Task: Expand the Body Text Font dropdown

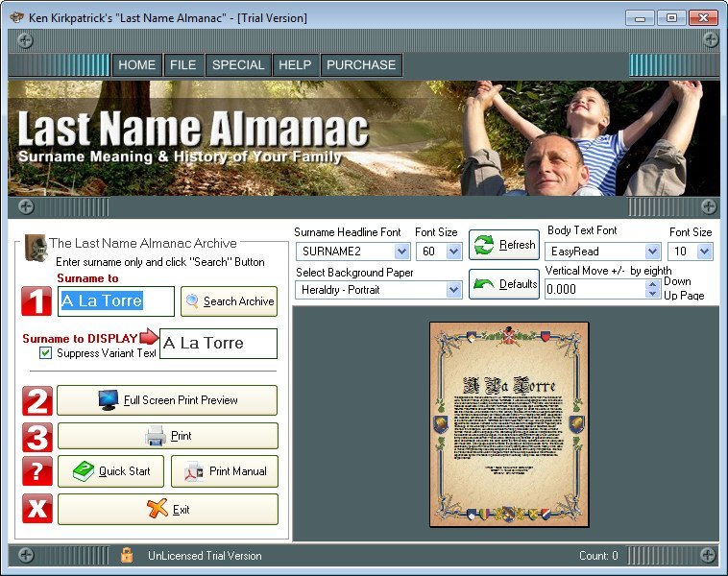Action: click(652, 252)
